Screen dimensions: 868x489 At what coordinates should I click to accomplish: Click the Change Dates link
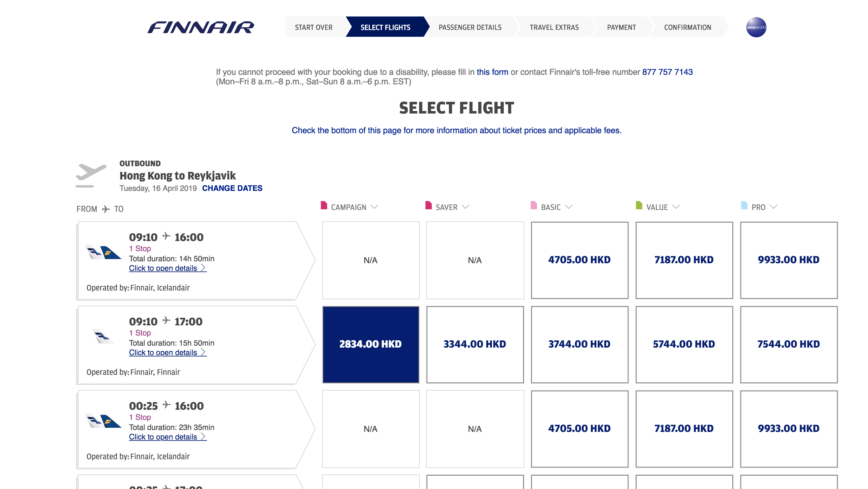pos(232,188)
